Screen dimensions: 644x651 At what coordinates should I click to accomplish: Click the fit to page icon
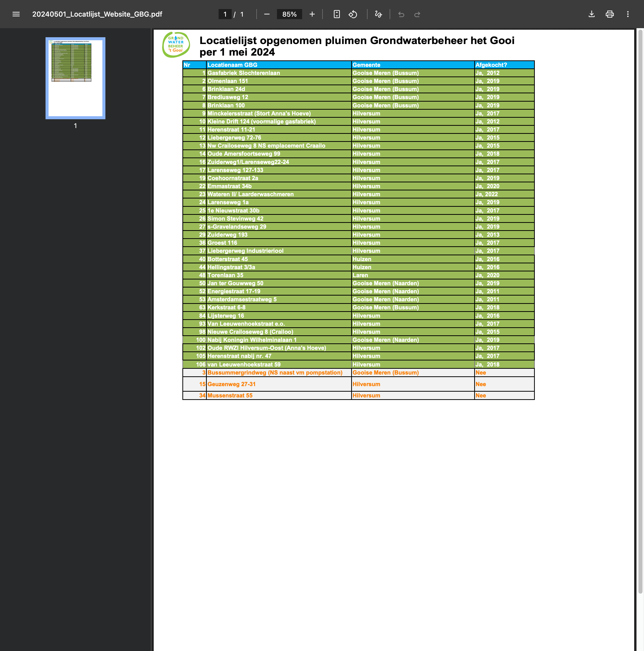click(x=336, y=14)
